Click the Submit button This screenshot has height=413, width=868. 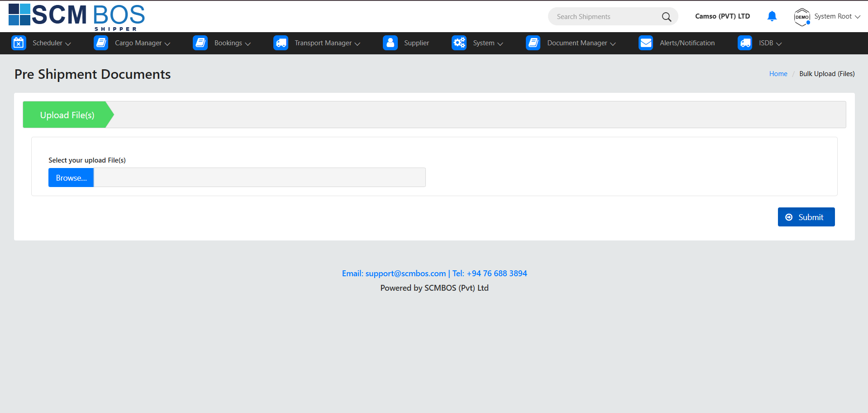coord(806,217)
